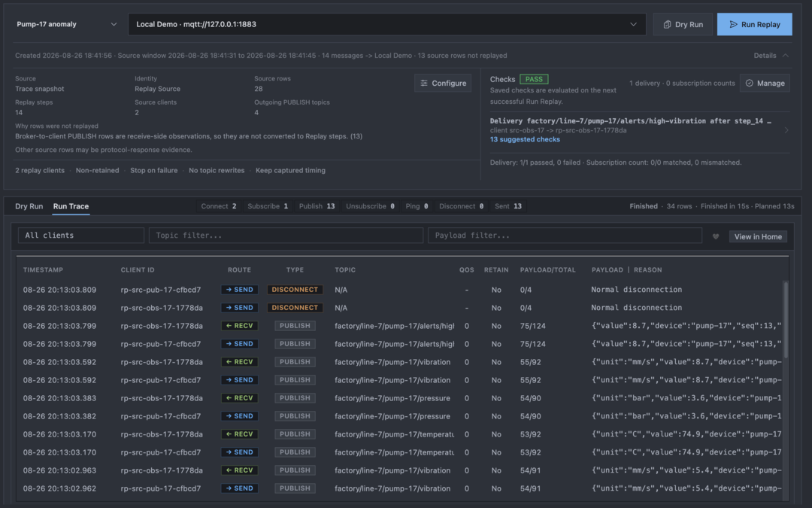Click the Stop on failure option text

[x=154, y=171]
